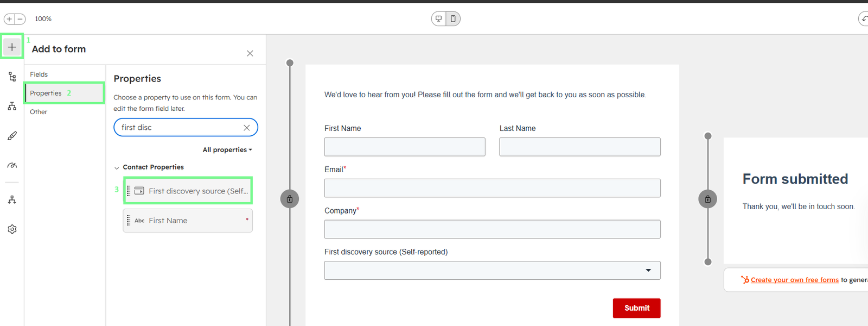Click the property search box
Screen dimensions: 868x326
click(x=186, y=127)
